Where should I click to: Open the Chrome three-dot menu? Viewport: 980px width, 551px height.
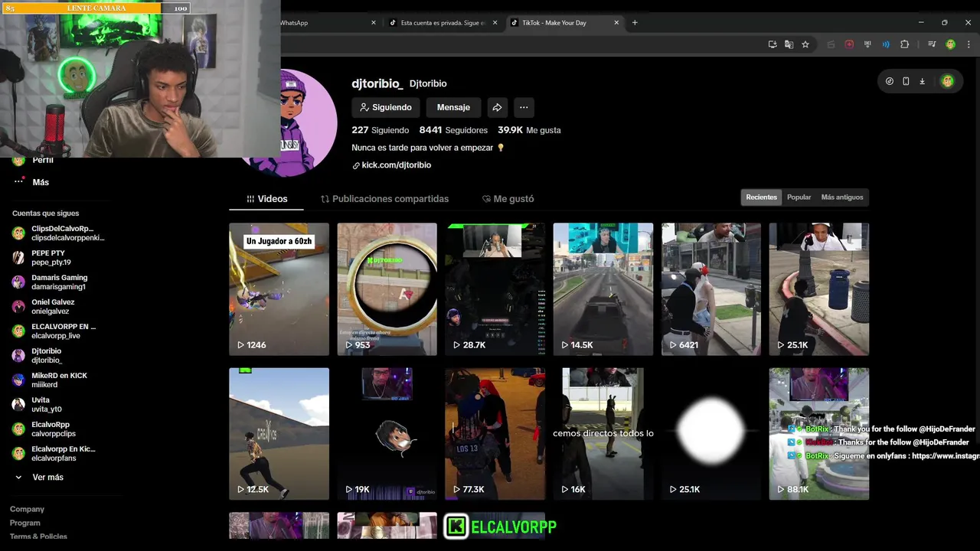tap(967, 44)
